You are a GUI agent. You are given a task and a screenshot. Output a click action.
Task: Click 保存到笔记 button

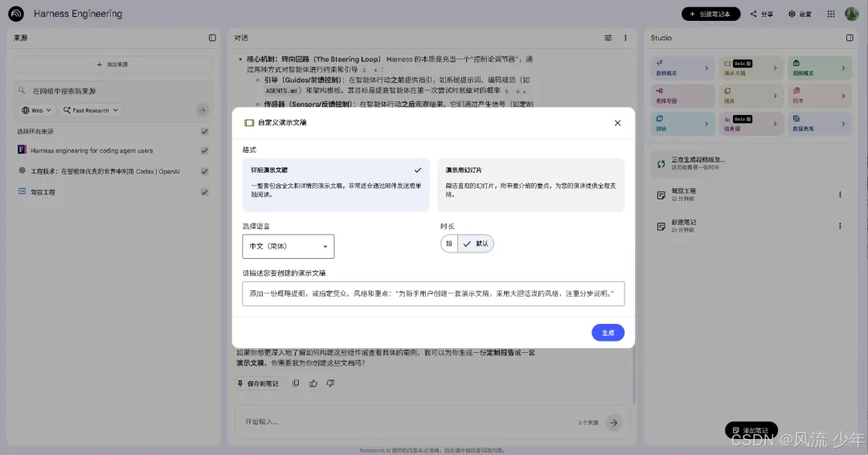[258, 383]
